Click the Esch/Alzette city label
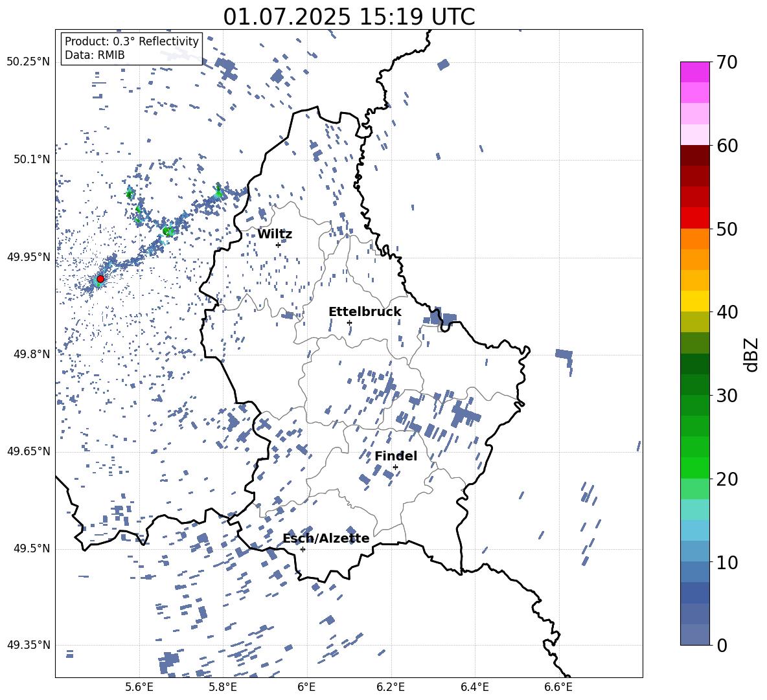This screenshot has width=767, height=700. 326,538
